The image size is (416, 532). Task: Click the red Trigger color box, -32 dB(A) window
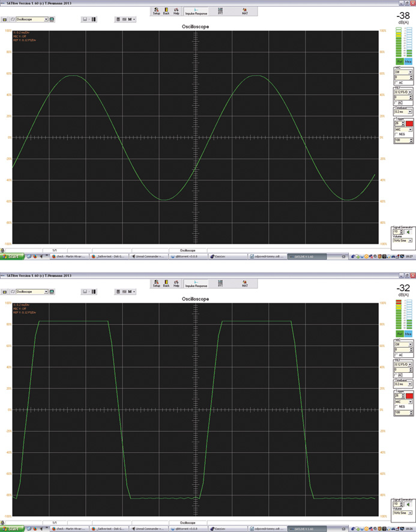[409, 396]
